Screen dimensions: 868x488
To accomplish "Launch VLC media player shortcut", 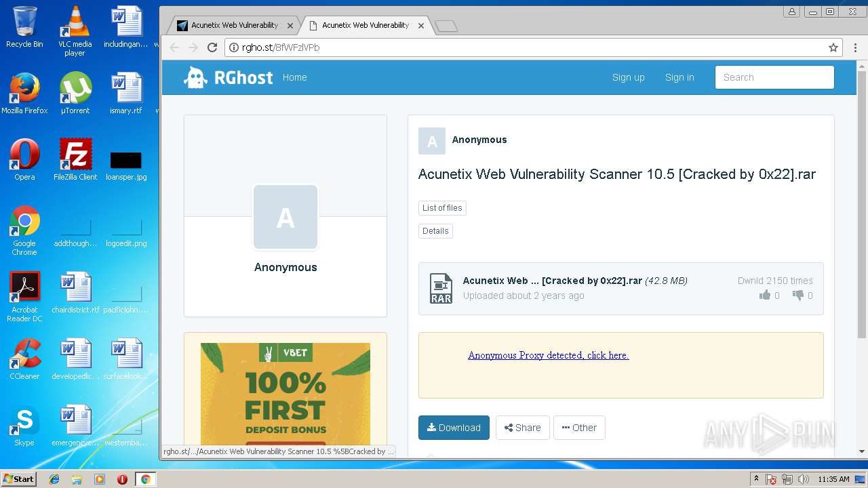I will click(x=75, y=30).
